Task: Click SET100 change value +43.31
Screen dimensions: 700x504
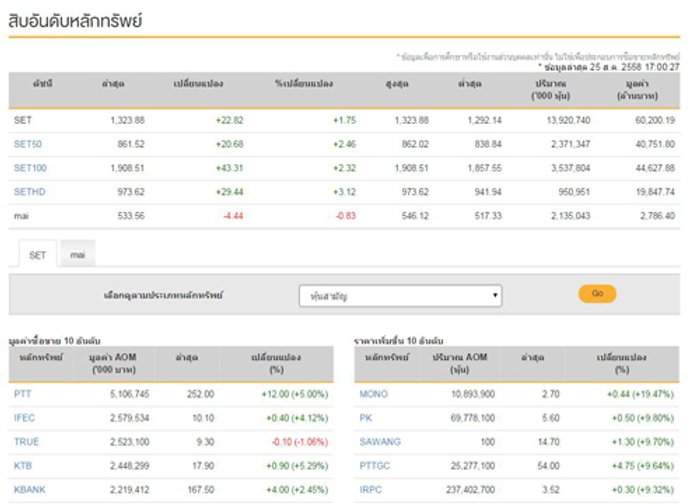Action: (x=229, y=168)
